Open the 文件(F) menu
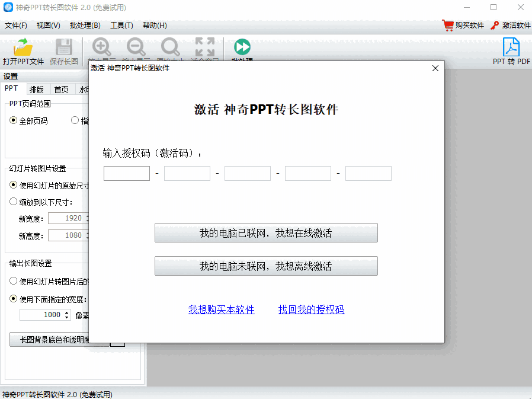This screenshot has height=399, width=532. coord(15,25)
